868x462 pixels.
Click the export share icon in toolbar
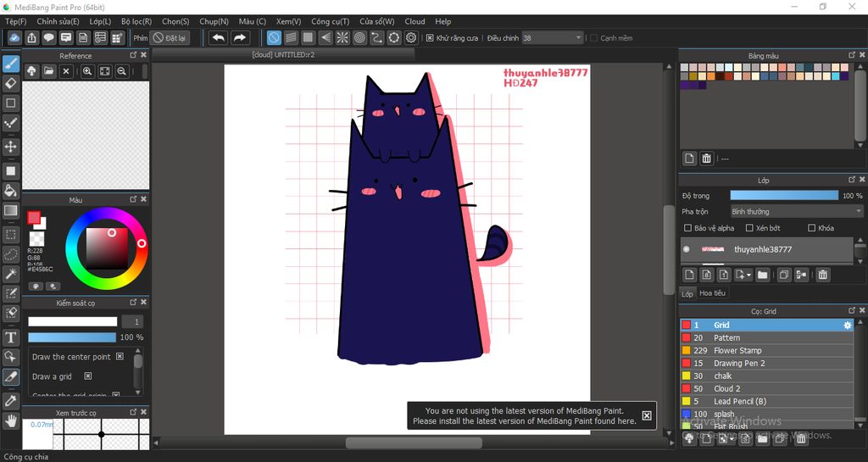(x=31, y=37)
